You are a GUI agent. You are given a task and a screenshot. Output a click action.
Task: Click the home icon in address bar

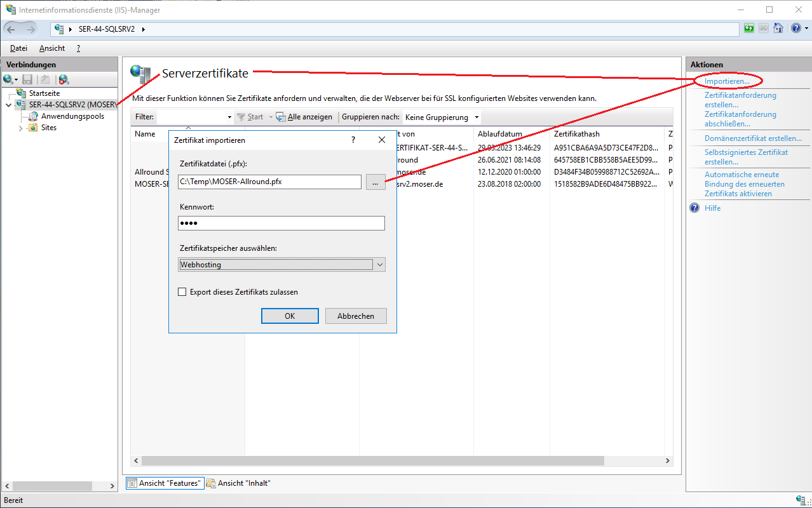[x=778, y=29]
